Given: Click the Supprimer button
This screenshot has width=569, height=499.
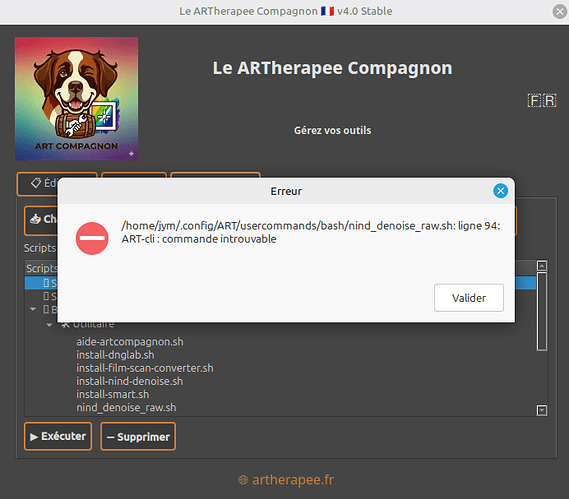Looking at the screenshot, I should (x=138, y=436).
